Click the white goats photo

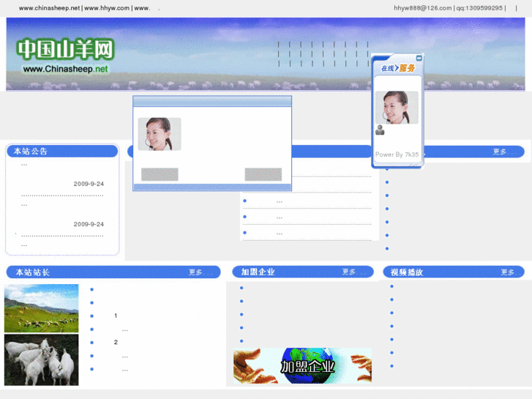click(42, 359)
